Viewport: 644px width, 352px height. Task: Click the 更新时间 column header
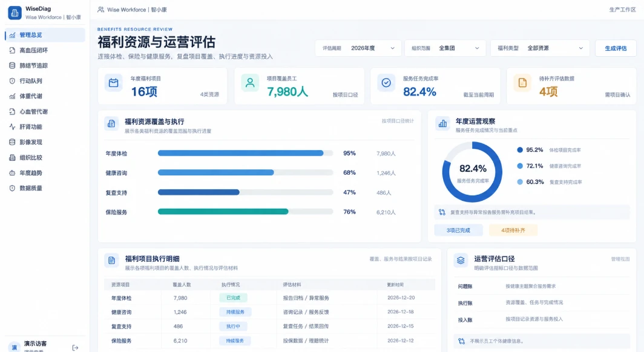tap(395, 285)
